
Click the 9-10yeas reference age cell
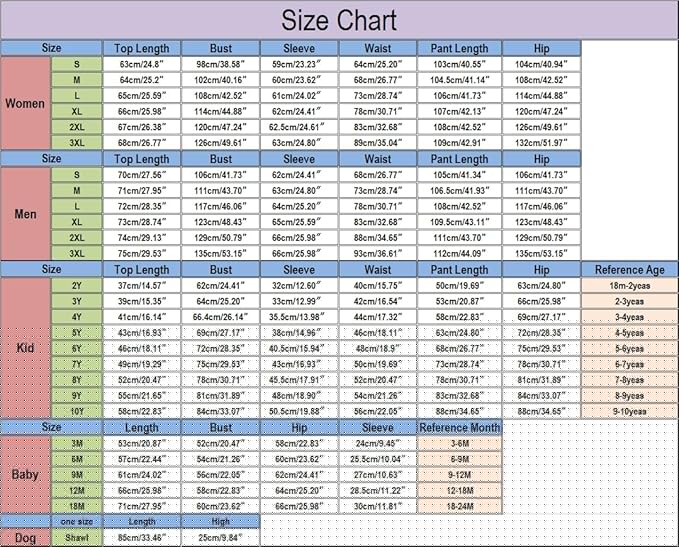630,411
